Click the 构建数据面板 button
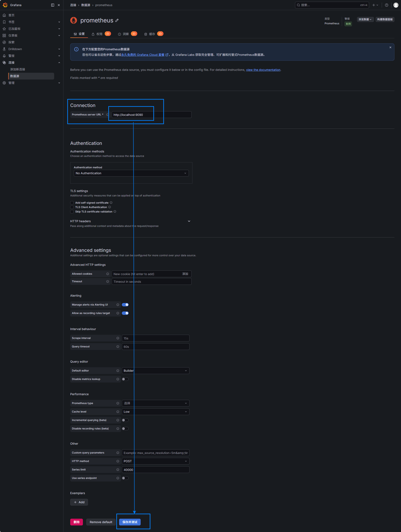Image resolution: width=401 pixels, height=532 pixels. (385, 19)
